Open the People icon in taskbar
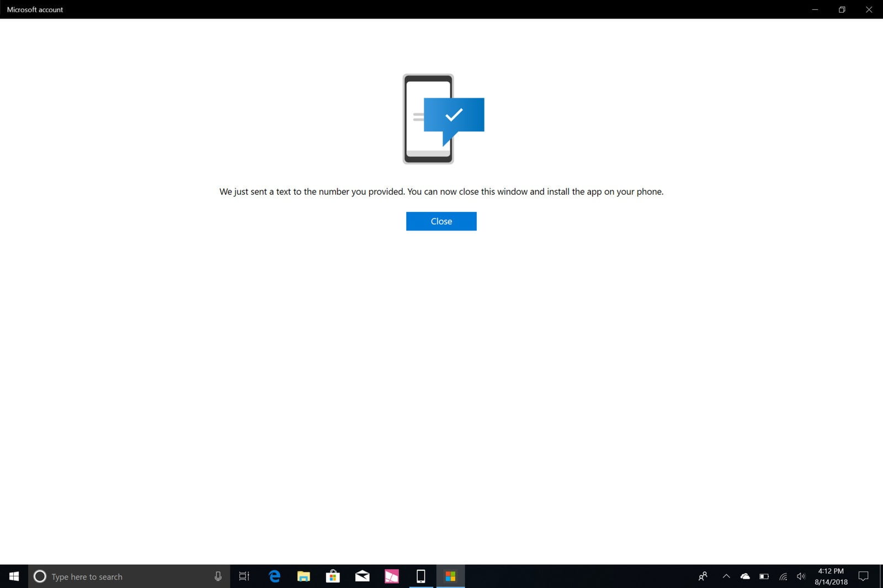Viewport: 883px width, 588px height. [x=703, y=576]
